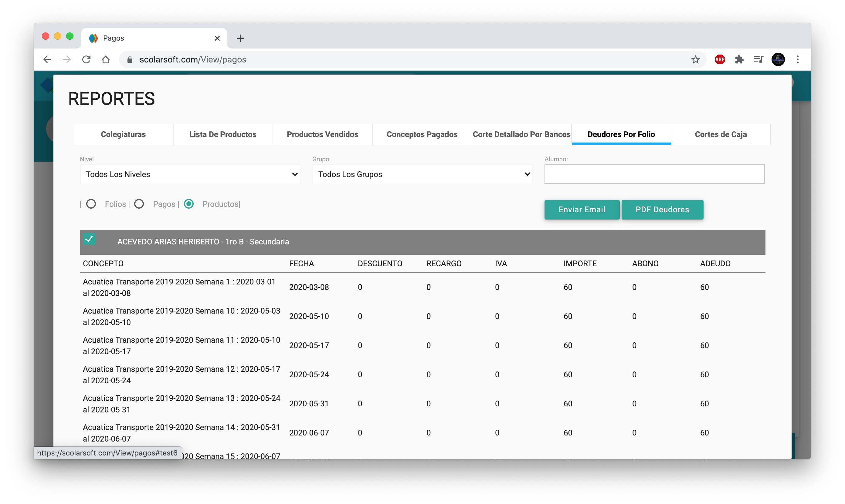
Task: Click the PDF Deudores button
Action: 662,210
